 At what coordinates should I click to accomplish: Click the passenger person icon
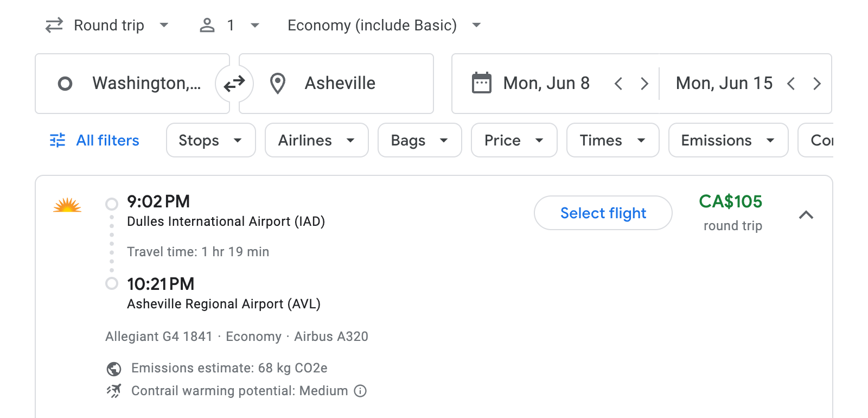tap(207, 25)
